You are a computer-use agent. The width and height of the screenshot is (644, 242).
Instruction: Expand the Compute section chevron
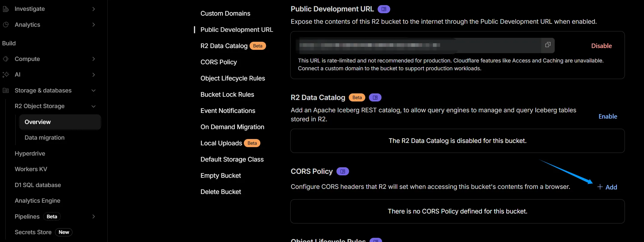tap(94, 59)
